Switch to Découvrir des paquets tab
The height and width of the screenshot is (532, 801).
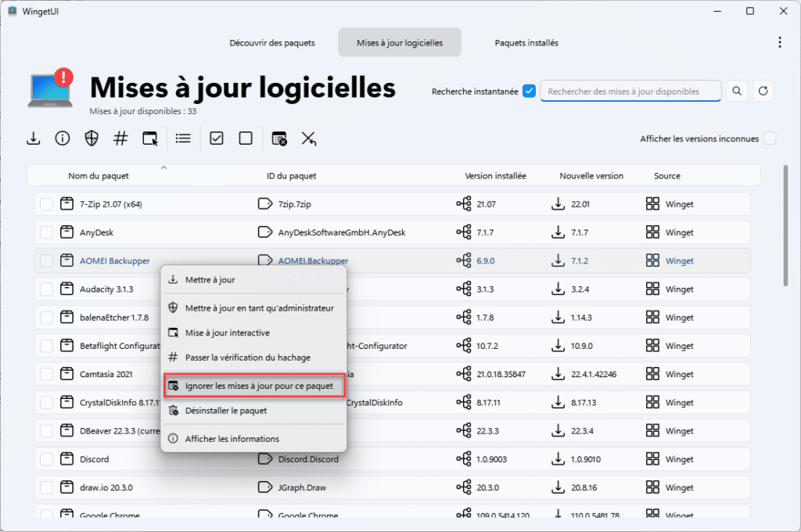[272, 43]
